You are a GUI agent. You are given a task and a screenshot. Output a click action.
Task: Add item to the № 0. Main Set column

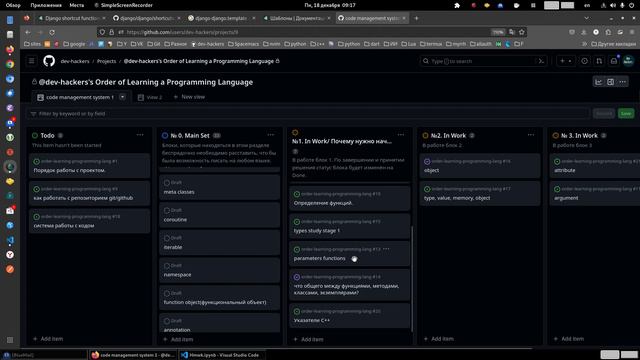pos(178,339)
